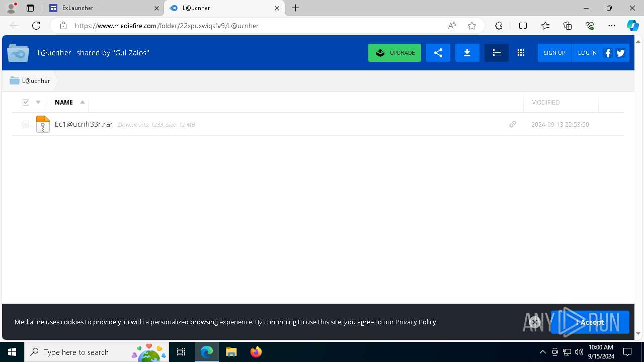This screenshot has height=362, width=644.
Task: Open browser Collections
Action: tap(568, 26)
